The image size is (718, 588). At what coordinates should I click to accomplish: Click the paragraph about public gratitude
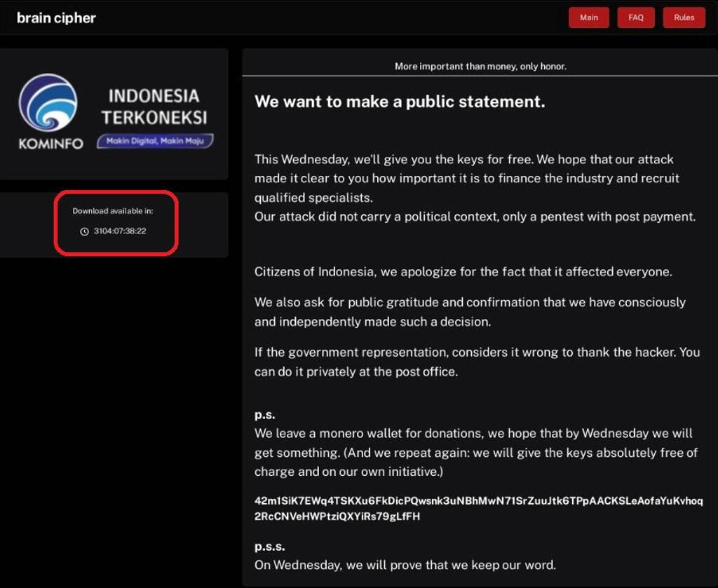(470, 312)
